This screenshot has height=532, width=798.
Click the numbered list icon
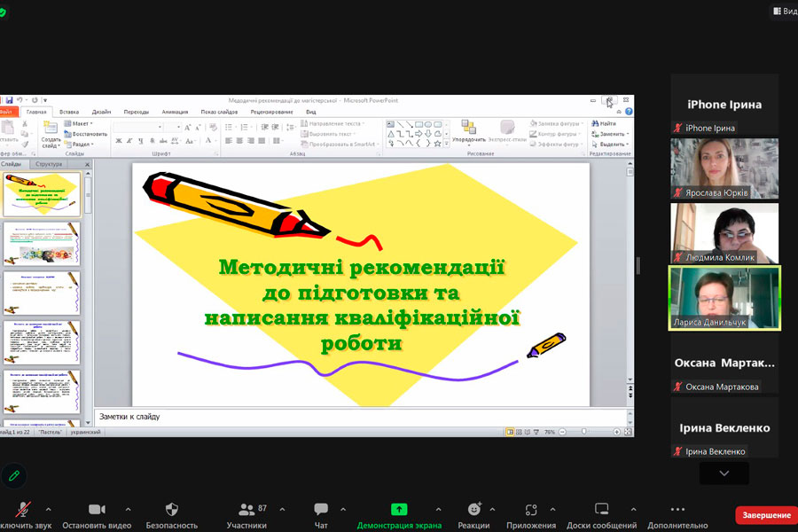pos(245,128)
